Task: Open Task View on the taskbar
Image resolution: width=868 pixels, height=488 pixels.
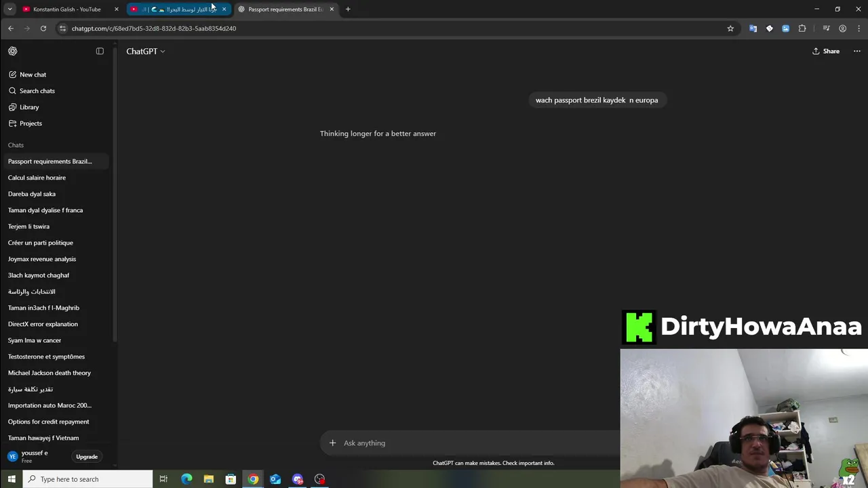Action: click(x=163, y=479)
